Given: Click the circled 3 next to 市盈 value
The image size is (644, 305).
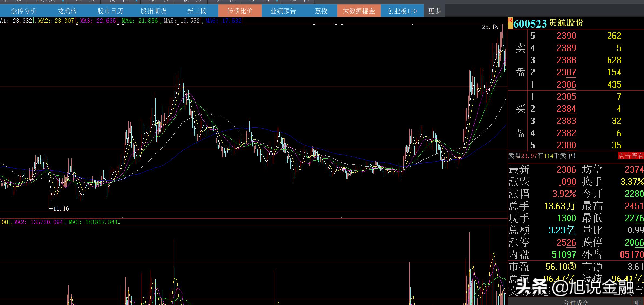Looking at the screenshot, I should coord(572,267).
